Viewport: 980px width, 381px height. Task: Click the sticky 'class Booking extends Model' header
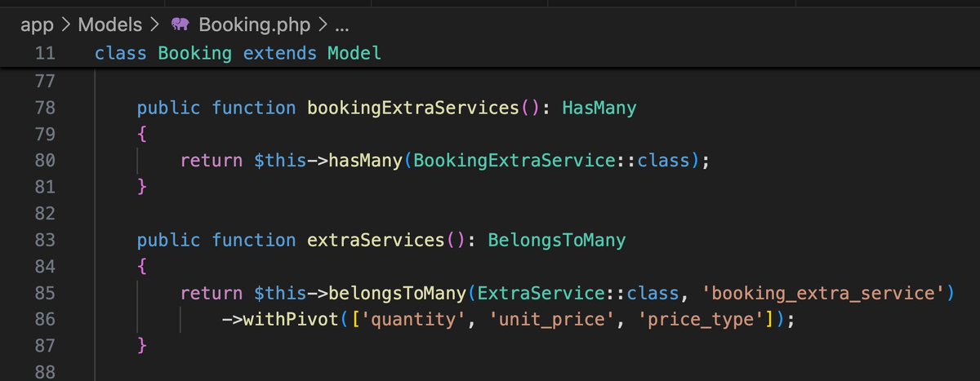pos(238,54)
